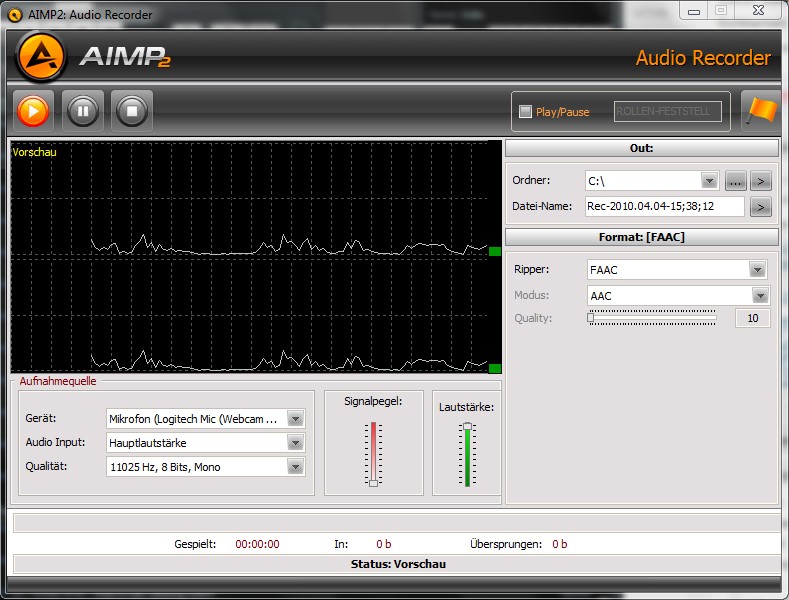The image size is (789, 600).
Task: Click the Übersprungen label
Action: [x=506, y=544]
